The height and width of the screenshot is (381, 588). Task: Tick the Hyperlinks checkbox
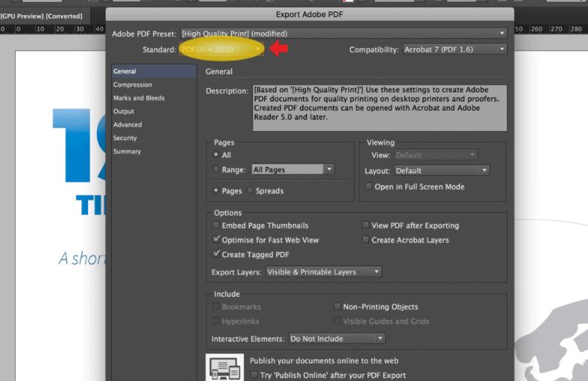(x=216, y=321)
